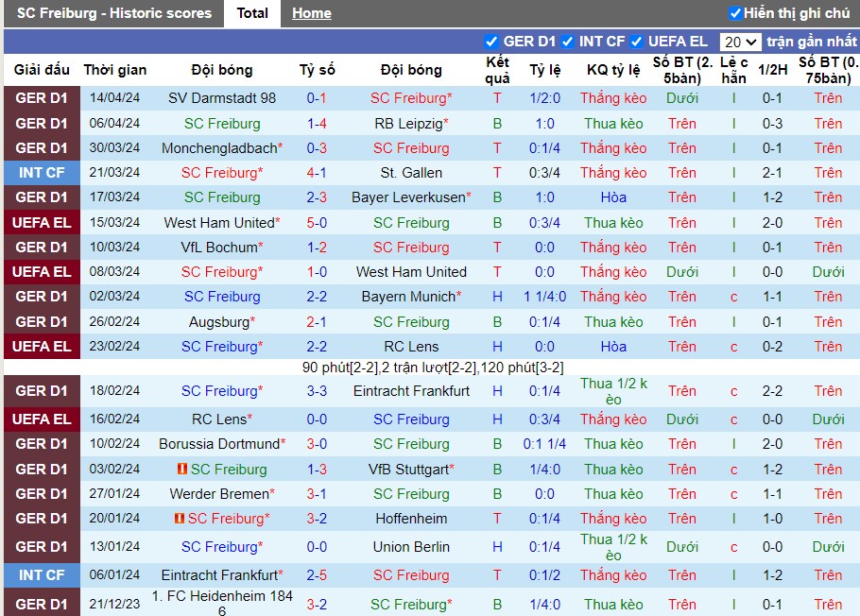Click the Tỷ số column header

point(317,70)
